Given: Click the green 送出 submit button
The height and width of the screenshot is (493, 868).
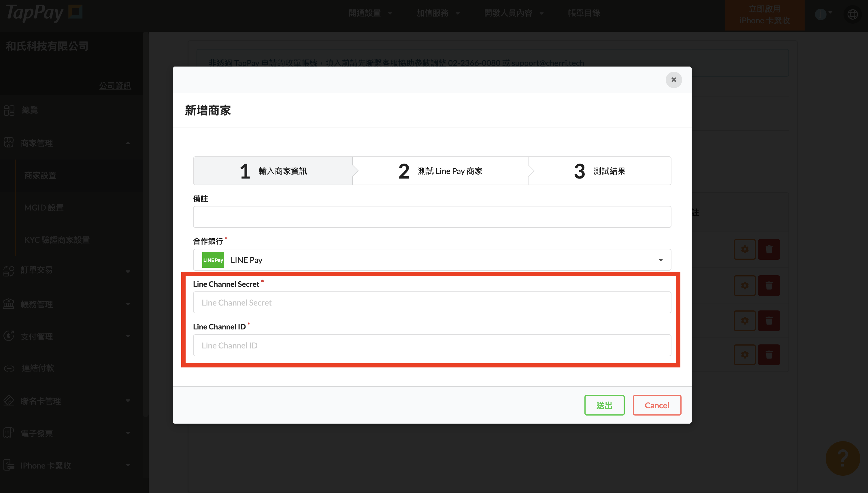Looking at the screenshot, I should (x=604, y=405).
